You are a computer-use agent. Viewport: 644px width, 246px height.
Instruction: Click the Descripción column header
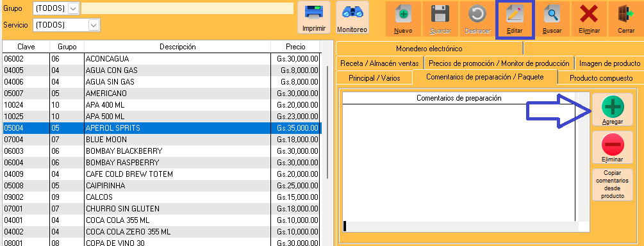(x=178, y=47)
